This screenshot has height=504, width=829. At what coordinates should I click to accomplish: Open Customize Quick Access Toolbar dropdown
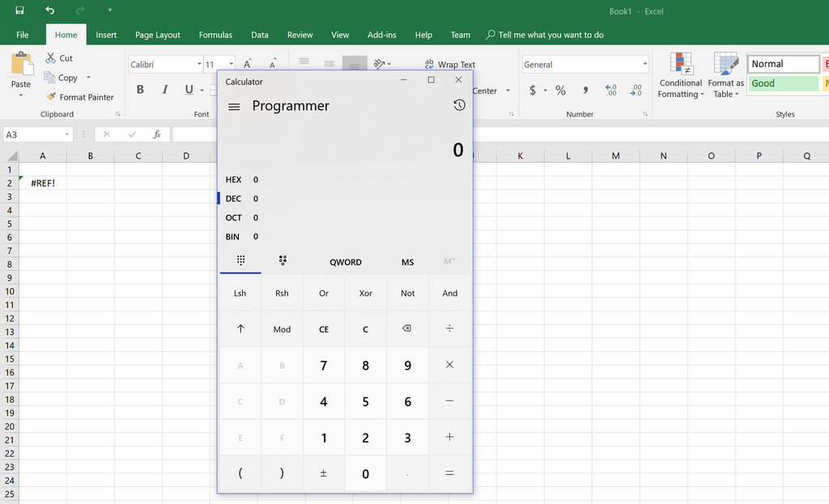click(110, 10)
